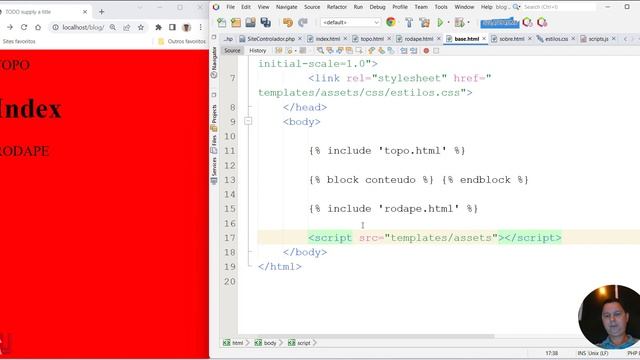Open the Window menu

464,7
